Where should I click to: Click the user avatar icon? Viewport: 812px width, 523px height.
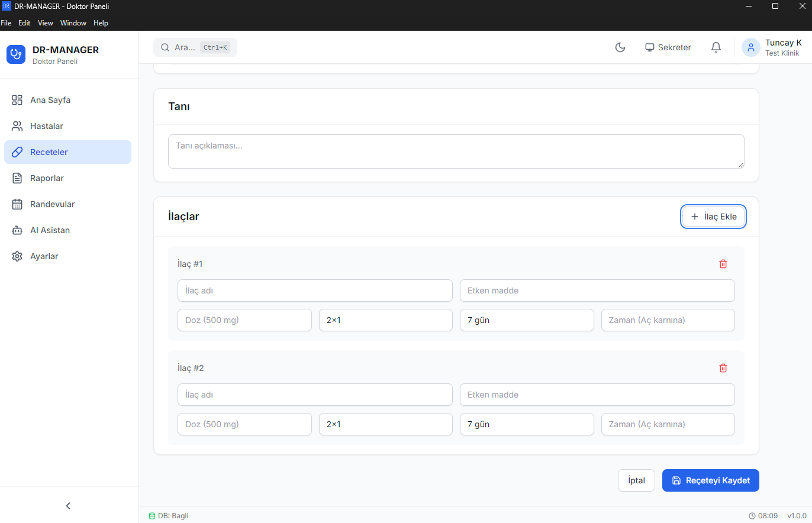pyautogui.click(x=751, y=47)
